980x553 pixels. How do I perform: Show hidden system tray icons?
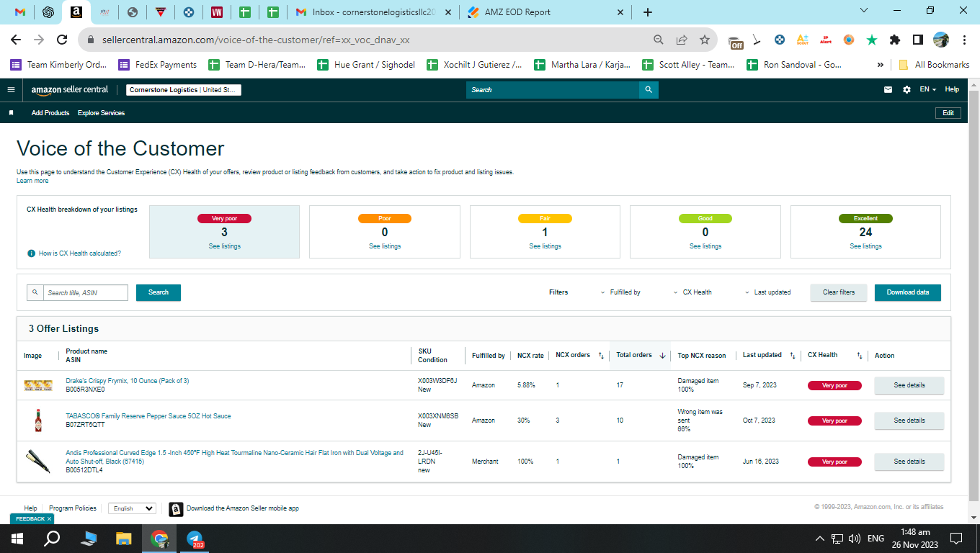pyautogui.click(x=820, y=539)
